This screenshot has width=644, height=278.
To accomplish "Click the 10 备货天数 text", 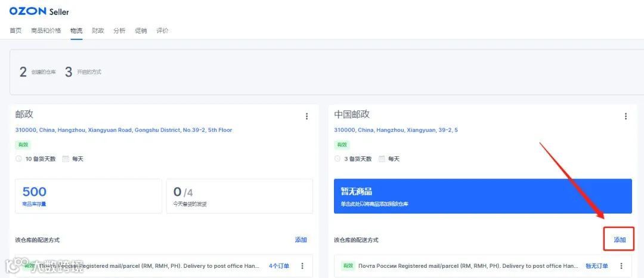I will (x=41, y=159).
